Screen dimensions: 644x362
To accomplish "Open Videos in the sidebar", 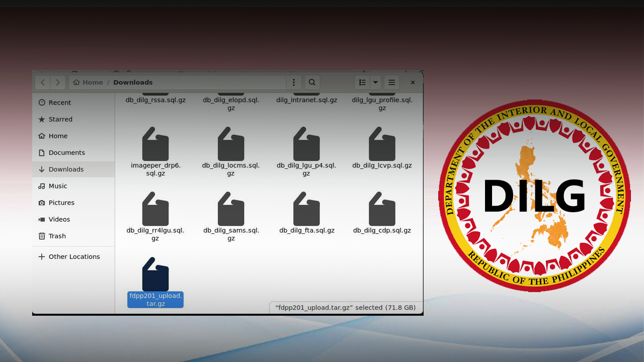I will tap(73, 219).
